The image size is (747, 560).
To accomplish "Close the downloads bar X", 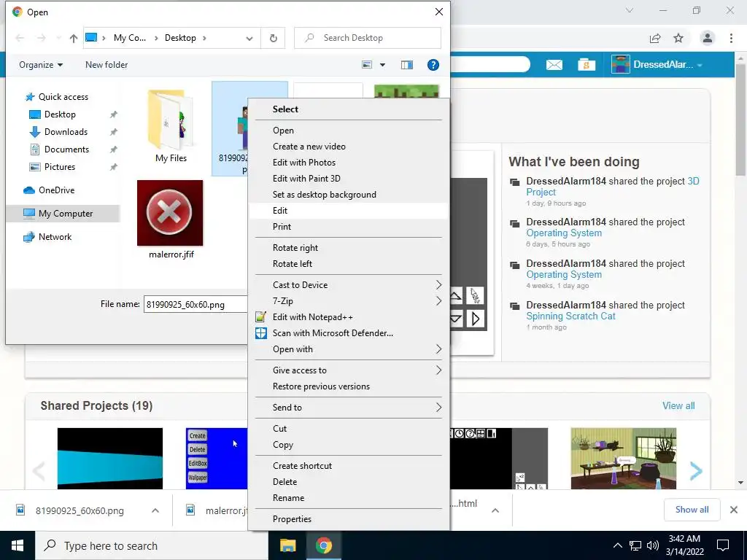I will click(x=734, y=510).
